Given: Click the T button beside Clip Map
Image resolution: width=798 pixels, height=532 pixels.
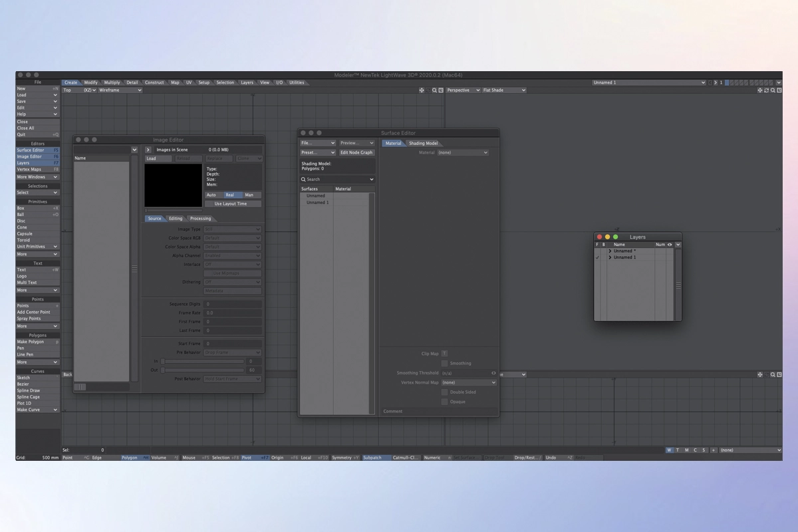Looking at the screenshot, I should tap(445, 354).
